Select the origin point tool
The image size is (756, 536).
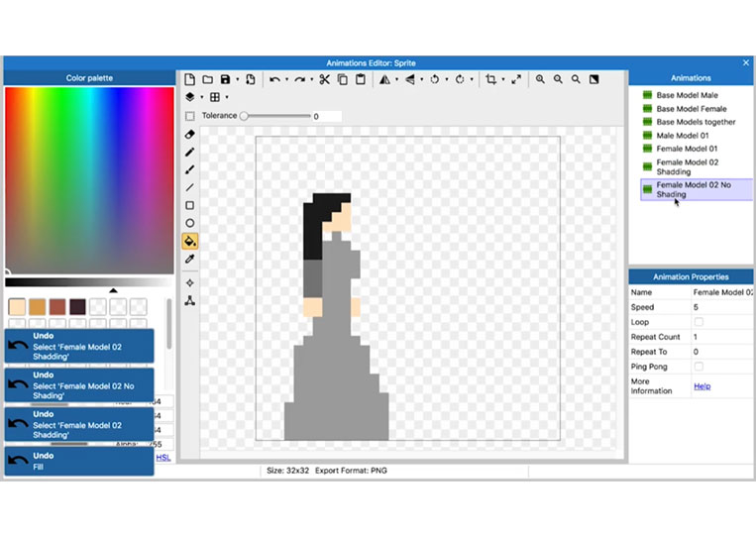[190, 283]
